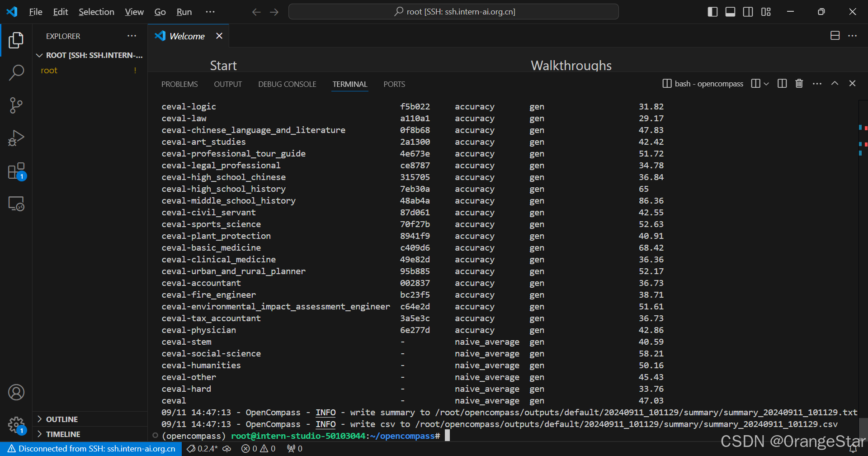Toggle the bottom panel layout icon

point(730,12)
